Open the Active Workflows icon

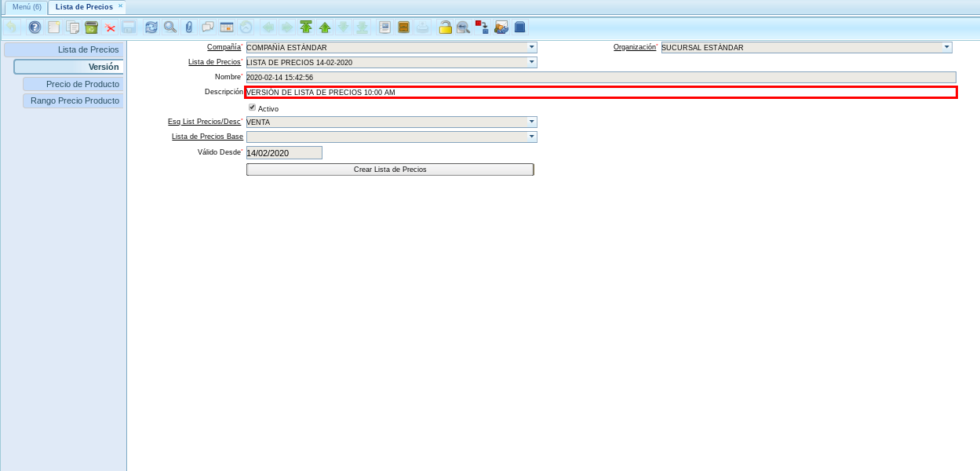(483, 27)
